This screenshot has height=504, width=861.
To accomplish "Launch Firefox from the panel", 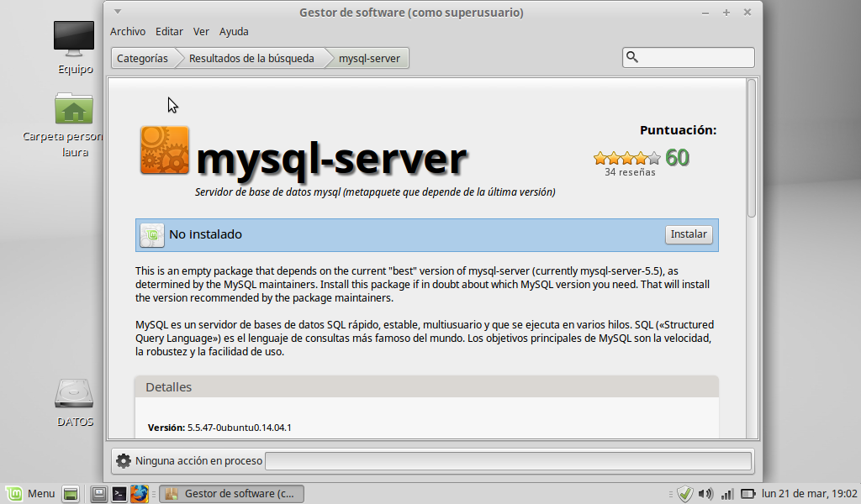I will point(140,494).
